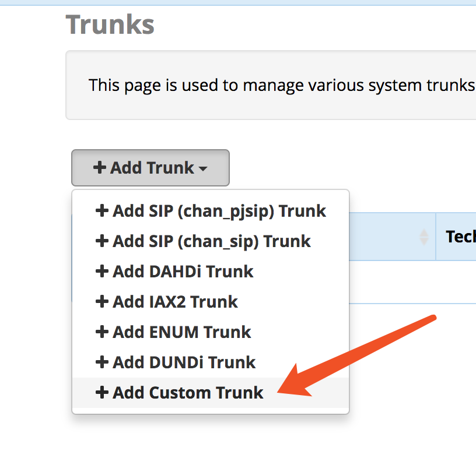This screenshot has width=476, height=458.
Task: Click the Tech column header
Action: (456, 237)
